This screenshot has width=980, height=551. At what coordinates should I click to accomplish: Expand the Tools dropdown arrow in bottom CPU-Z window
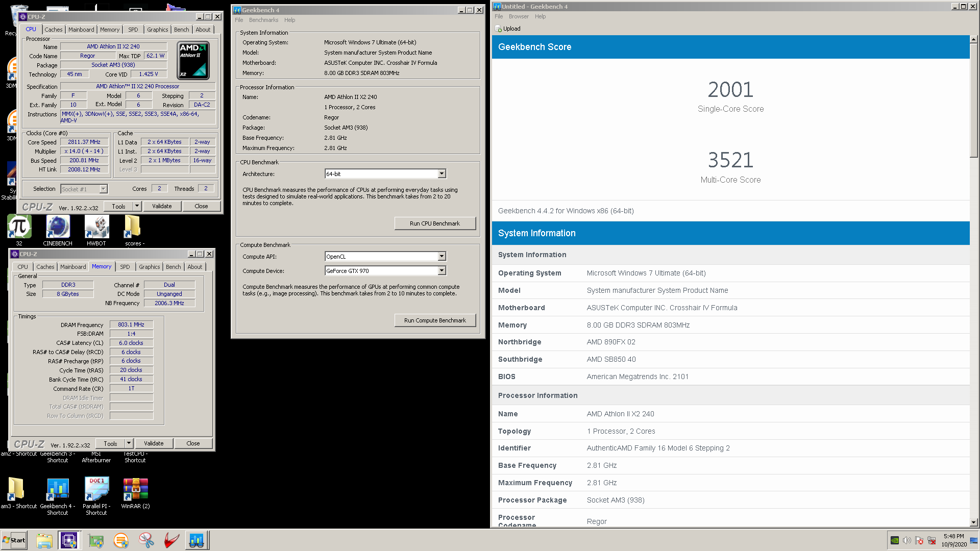point(129,443)
